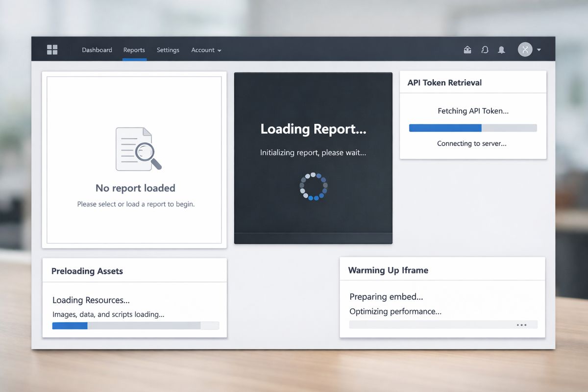
Task: Open the Settings nav item
Action: click(x=168, y=50)
